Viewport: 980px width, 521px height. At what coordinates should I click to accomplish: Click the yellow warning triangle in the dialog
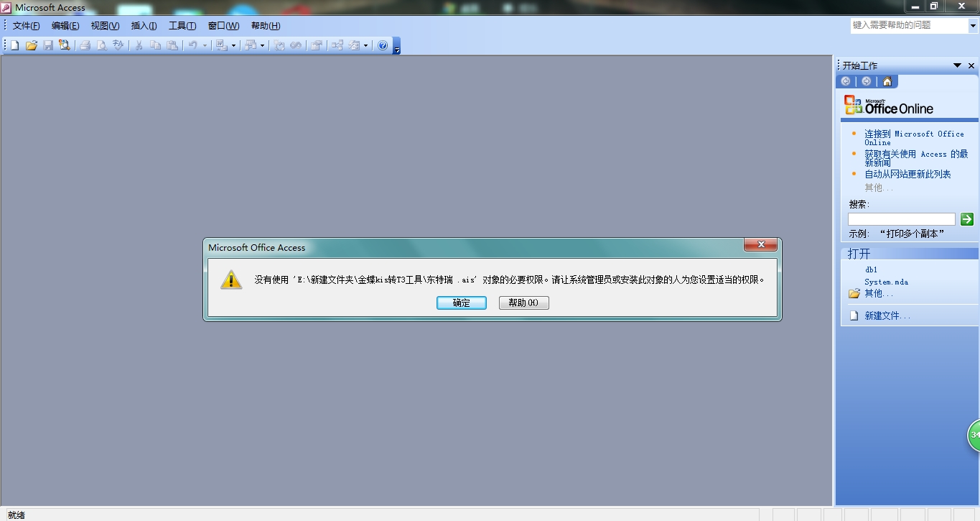tap(231, 280)
